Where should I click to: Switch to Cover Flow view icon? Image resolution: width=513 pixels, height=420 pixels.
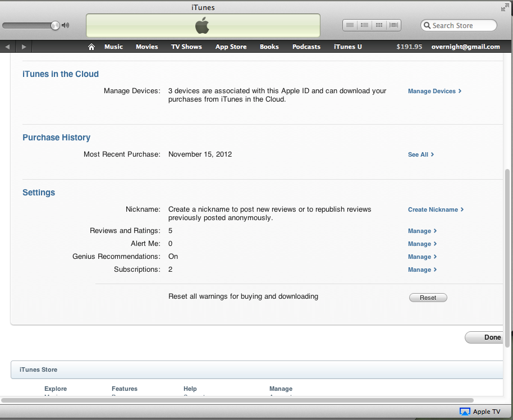394,25
